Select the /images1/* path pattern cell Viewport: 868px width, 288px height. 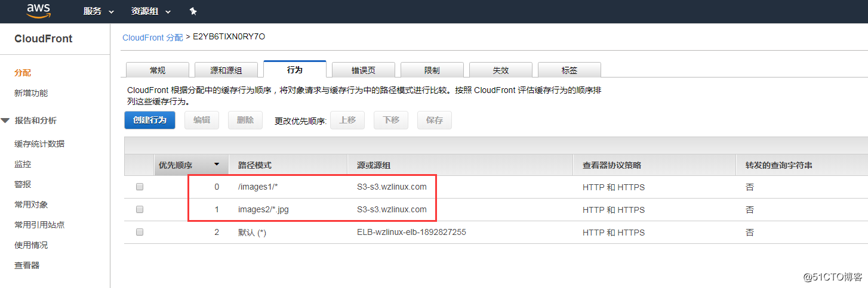tap(258, 187)
